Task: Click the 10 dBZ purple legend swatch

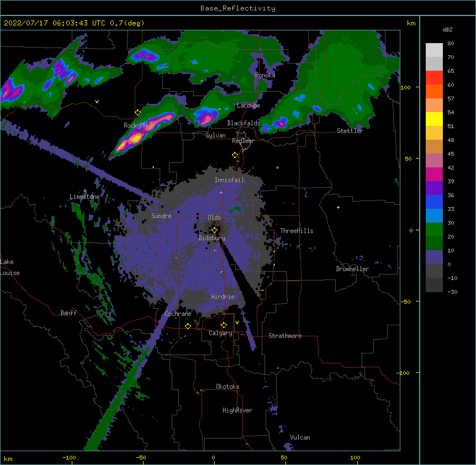Action: [x=434, y=257]
